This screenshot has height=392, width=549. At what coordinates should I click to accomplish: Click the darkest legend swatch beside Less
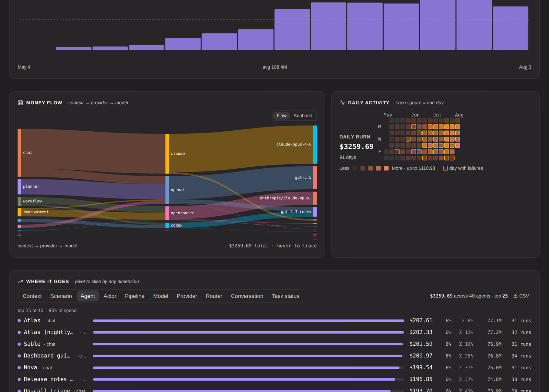pos(355,168)
